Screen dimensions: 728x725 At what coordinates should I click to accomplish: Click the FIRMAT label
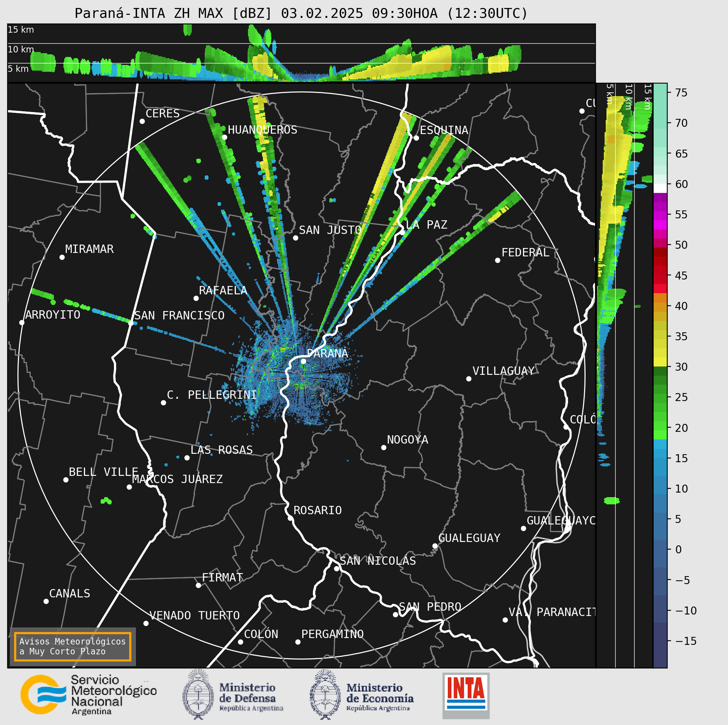tap(222, 577)
